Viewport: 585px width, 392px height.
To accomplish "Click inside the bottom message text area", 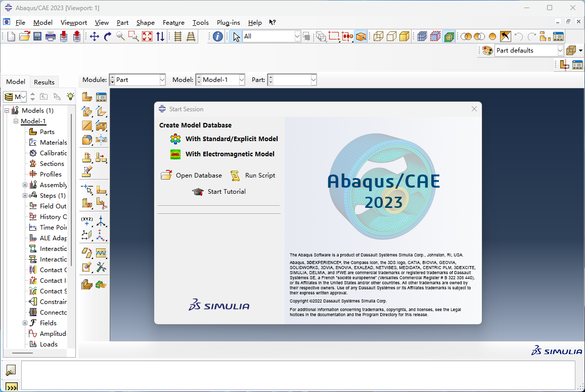I will point(298,375).
